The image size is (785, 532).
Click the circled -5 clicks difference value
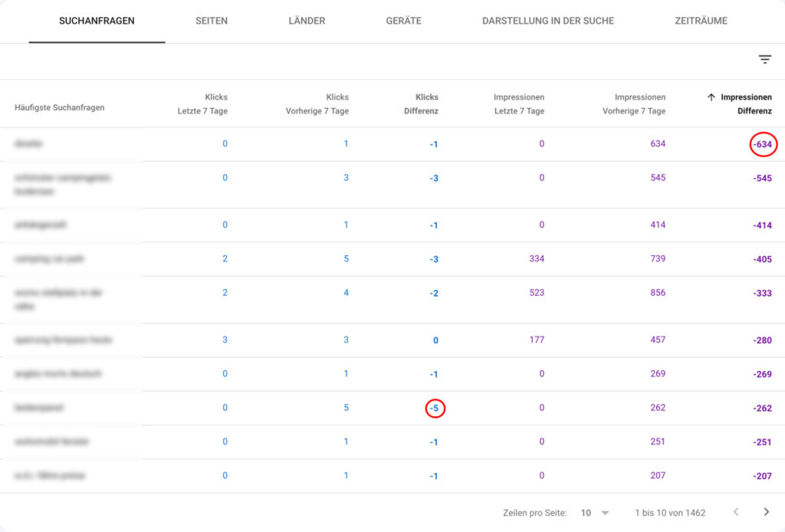tap(435, 409)
